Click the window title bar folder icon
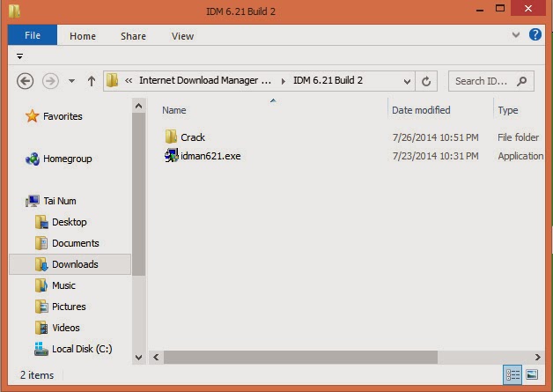The height and width of the screenshot is (392, 553). click(14, 11)
